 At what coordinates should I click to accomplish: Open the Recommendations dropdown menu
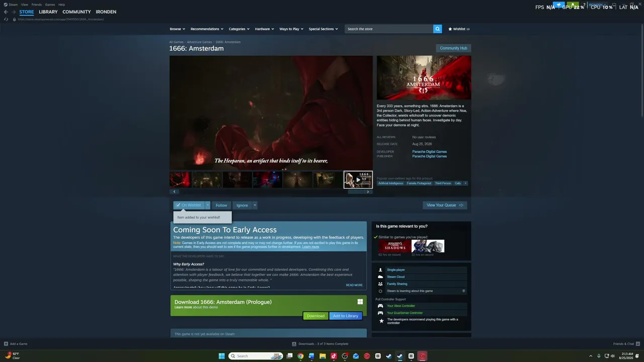coord(207,29)
